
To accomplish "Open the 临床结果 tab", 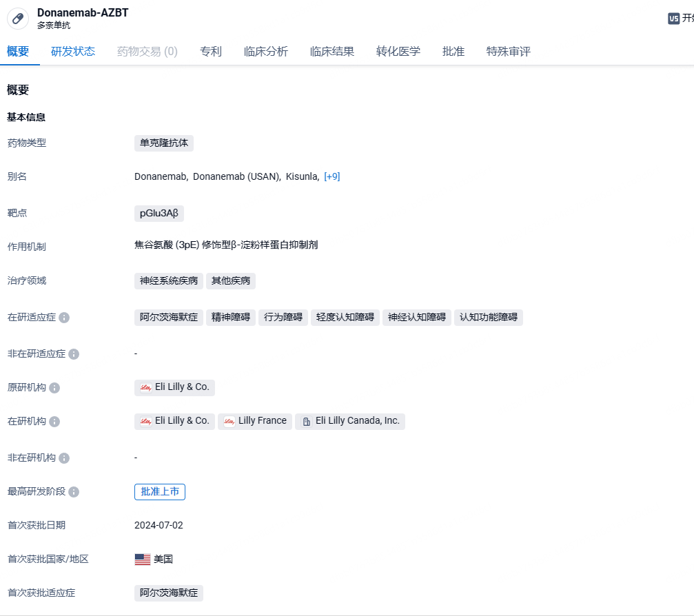I will click(x=332, y=51).
